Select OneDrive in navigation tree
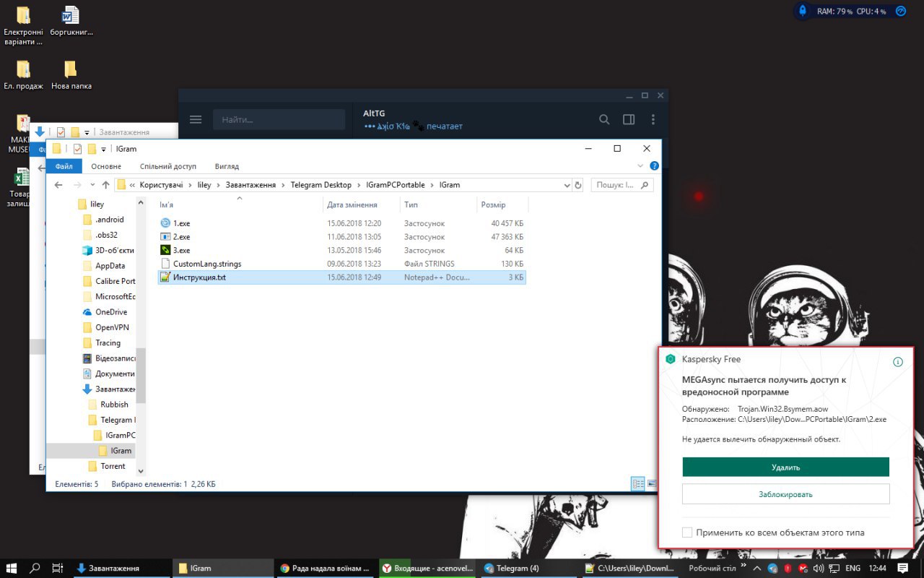Image resolution: width=924 pixels, height=578 pixels. [105, 312]
